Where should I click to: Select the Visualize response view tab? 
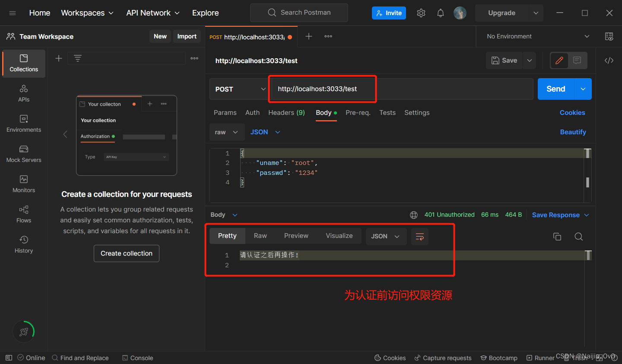(x=339, y=236)
